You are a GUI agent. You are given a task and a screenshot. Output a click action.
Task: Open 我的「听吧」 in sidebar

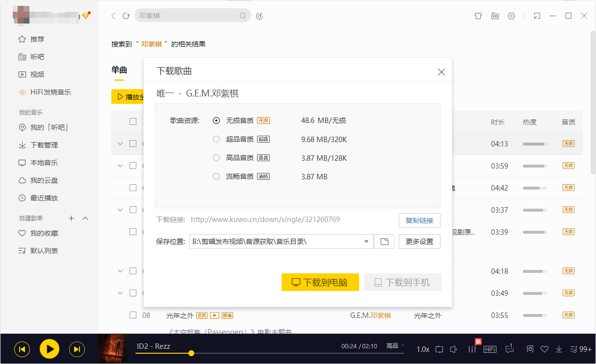43,127
